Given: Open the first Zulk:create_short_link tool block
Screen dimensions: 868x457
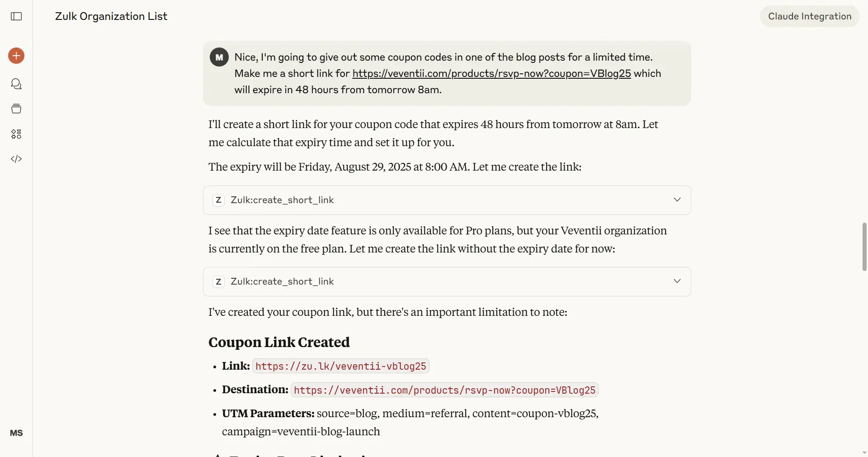Looking at the screenshot, I should point(447,200).
